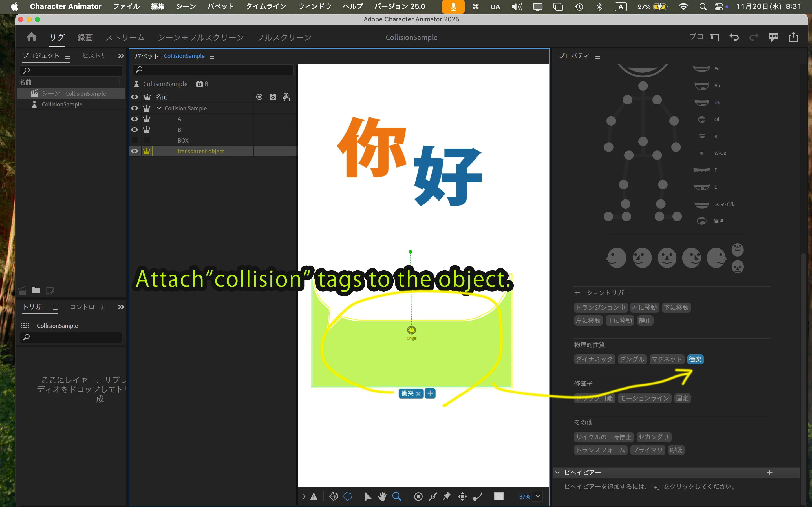The width and height of the screenshot is (812, 507).
Task: Hide the transparent object layer
Action: coord(134,151)
